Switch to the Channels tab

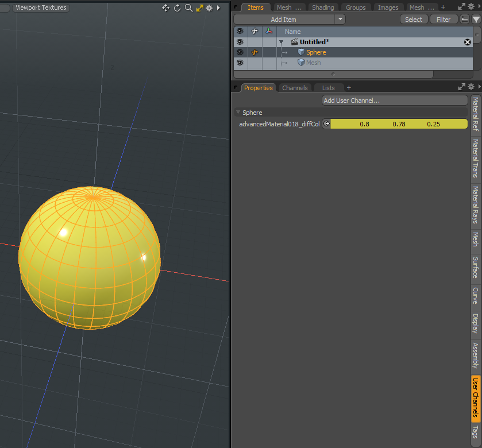click(x=295, y=88)
